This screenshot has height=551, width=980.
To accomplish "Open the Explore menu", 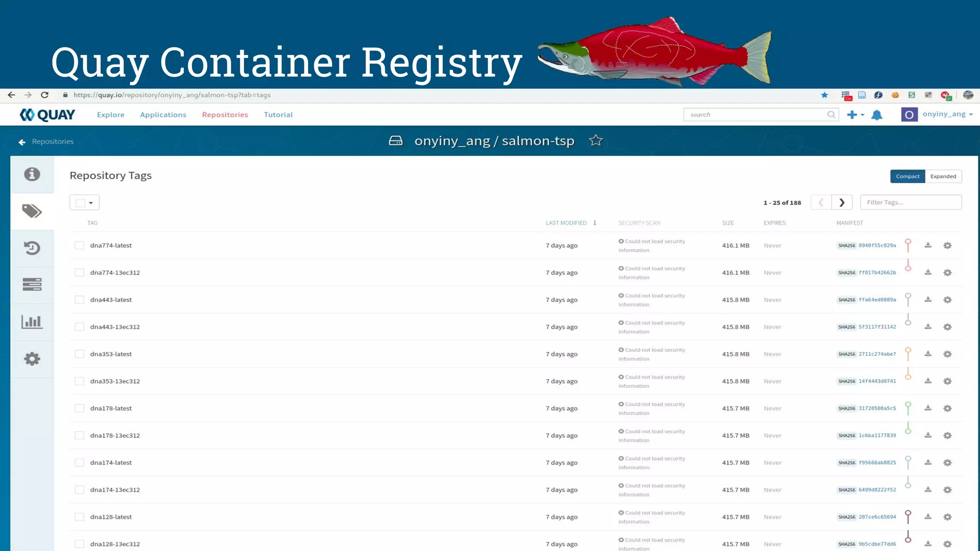I will pos(111,115).
